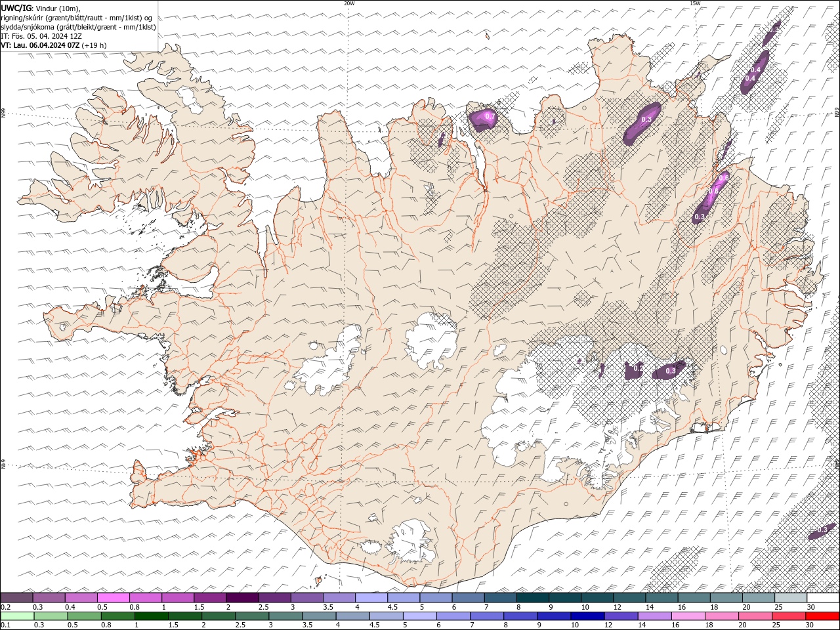Click the pure red 30 swatch, lower scale
The width and height of the screenshot is (840, 630).
[x=822, y=616]
